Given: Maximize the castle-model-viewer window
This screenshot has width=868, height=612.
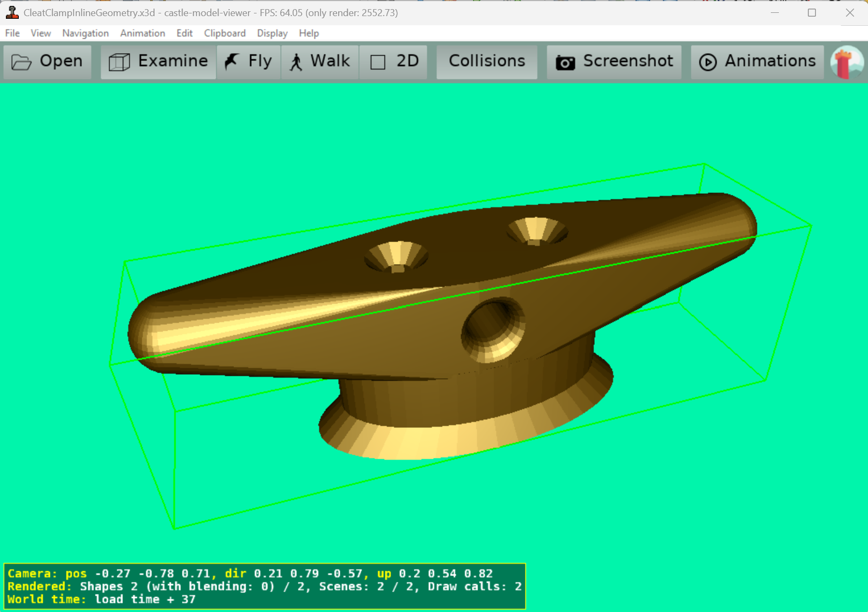Looking at the screenshot, I should coord(812,12).
